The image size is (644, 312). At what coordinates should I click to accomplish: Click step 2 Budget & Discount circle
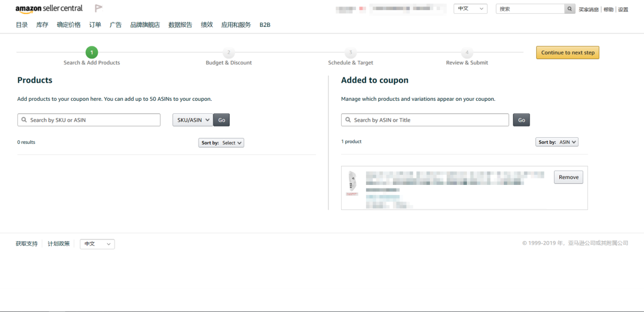tap(228, 53)
